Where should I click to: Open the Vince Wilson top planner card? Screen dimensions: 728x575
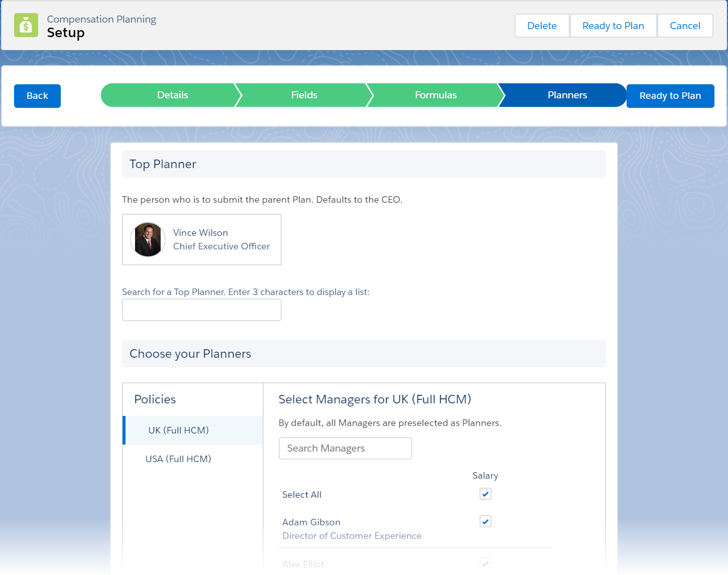coord(221,240)
